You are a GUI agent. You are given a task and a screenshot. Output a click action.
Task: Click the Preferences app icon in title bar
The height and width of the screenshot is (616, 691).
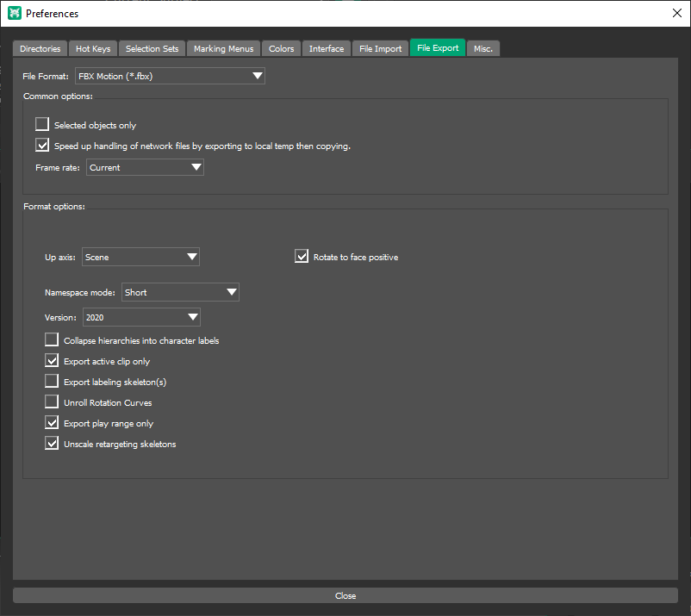tap(14, 14)
